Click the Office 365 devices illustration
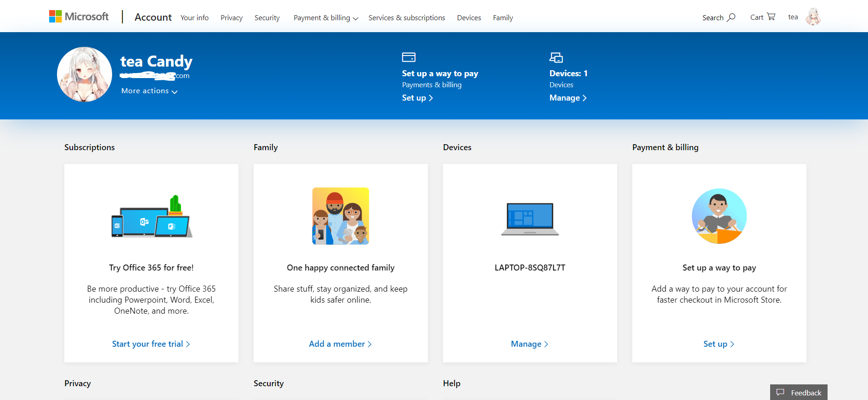868x400 pixels. pos(152,216)
